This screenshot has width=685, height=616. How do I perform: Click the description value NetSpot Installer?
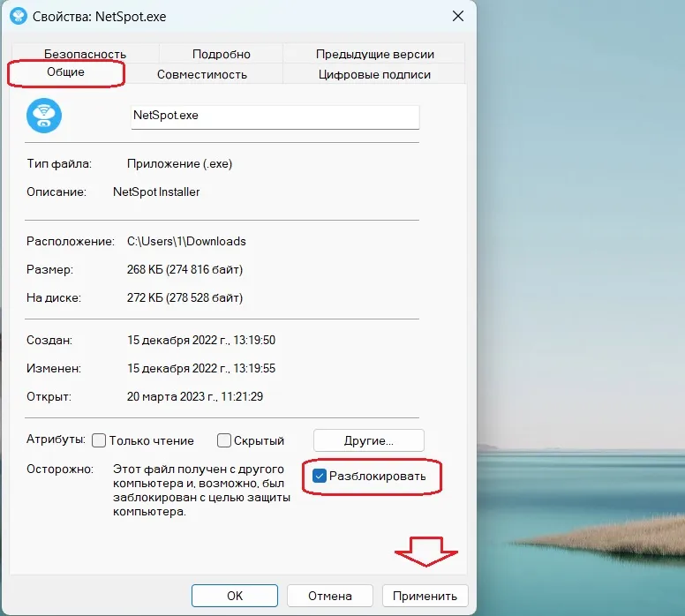coord(156,192)
